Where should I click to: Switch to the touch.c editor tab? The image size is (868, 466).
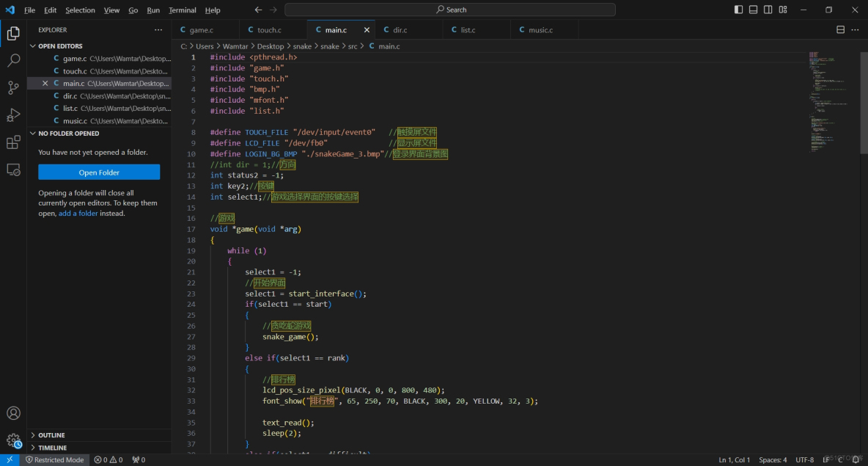pos(269,30)
